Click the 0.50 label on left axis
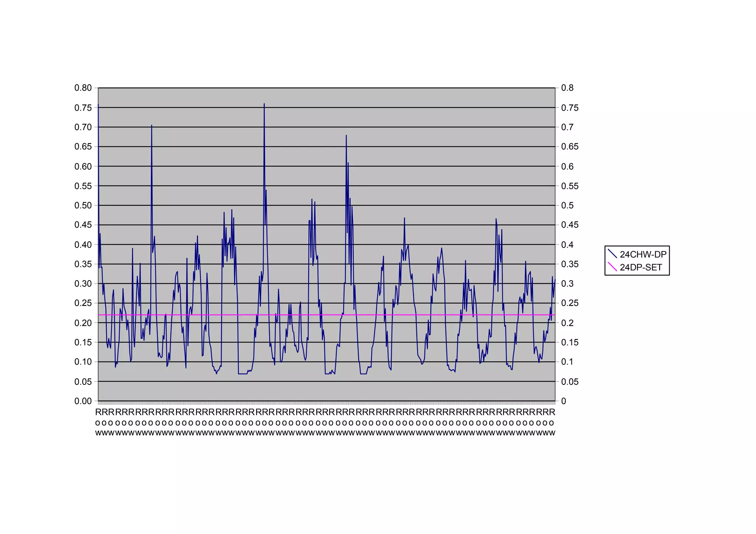Image resolution: width=756 pixels, height=534 pixels. (x=83, y=205)
